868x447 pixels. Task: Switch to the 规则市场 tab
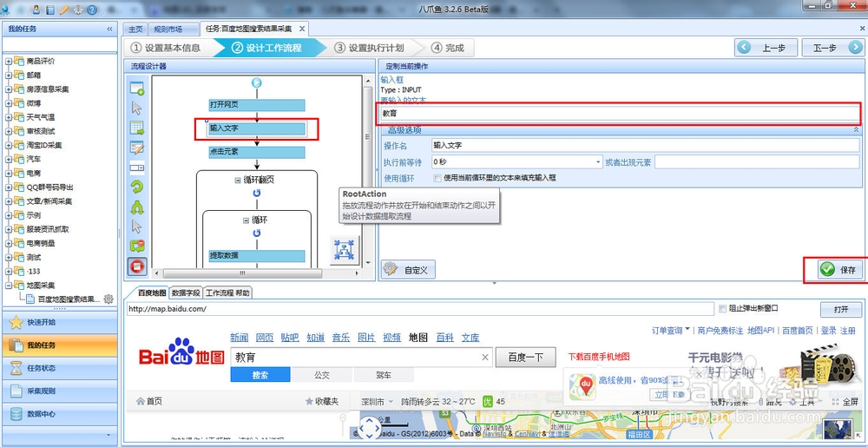pos(168,30)
